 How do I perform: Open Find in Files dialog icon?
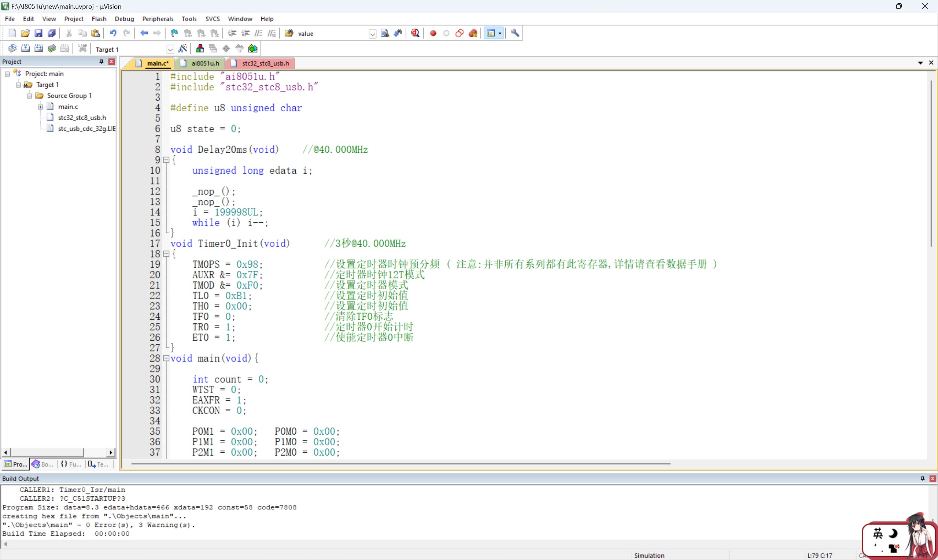pos(289,33)
